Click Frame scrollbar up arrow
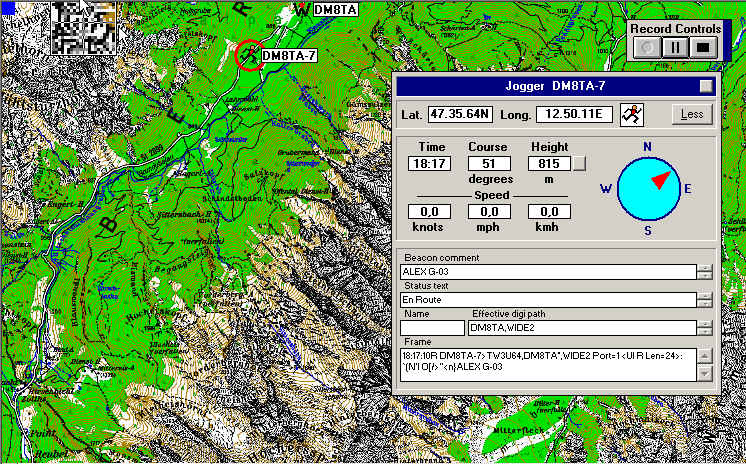The image size is (746, 464). 705,356
